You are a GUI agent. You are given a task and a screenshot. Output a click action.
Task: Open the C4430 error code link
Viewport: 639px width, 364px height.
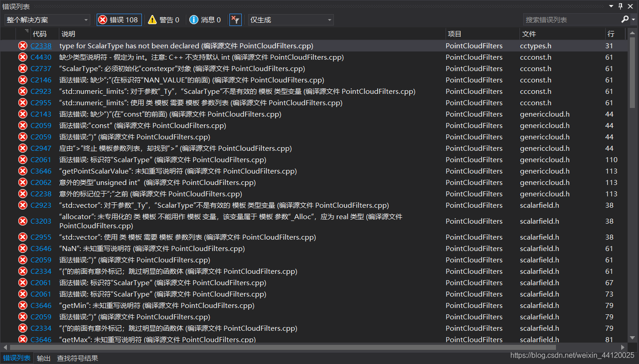[x=41, y=57]
